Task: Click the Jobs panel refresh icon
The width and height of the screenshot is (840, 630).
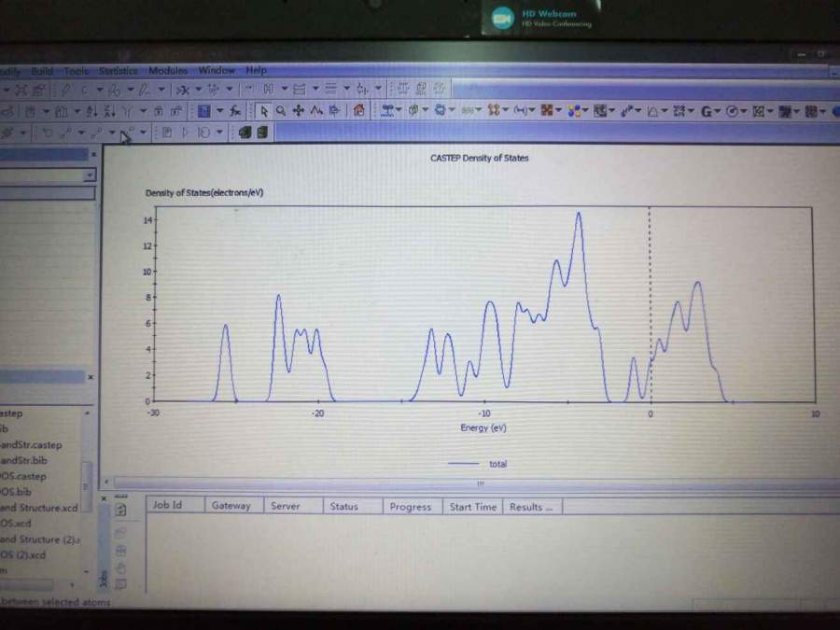Action: (x=121, y=510)
